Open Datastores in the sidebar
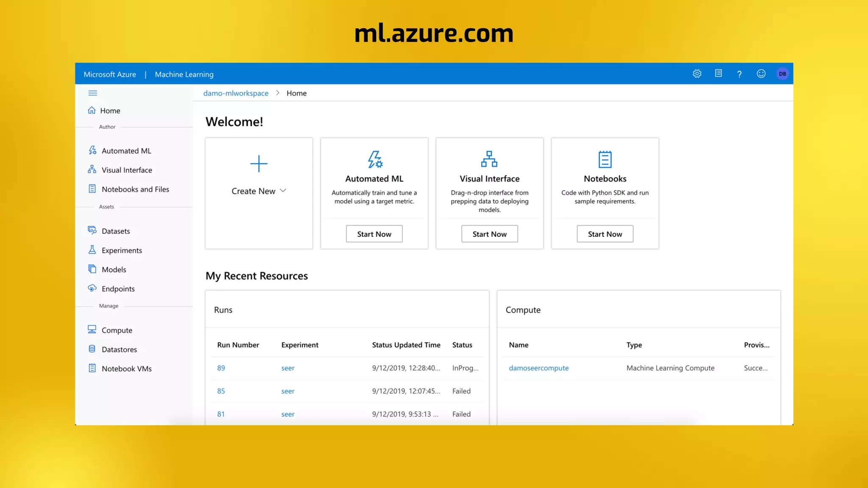The height and width of the screenshot is (488, 868). pyautogui.click(x=119, y=349)
